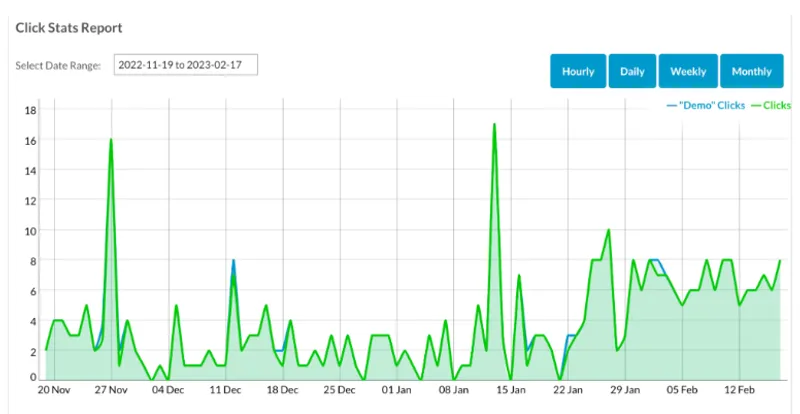Click the 18 value on the y-axis
The width and height of the screenshot is (800, 414).
coord(30,110)
